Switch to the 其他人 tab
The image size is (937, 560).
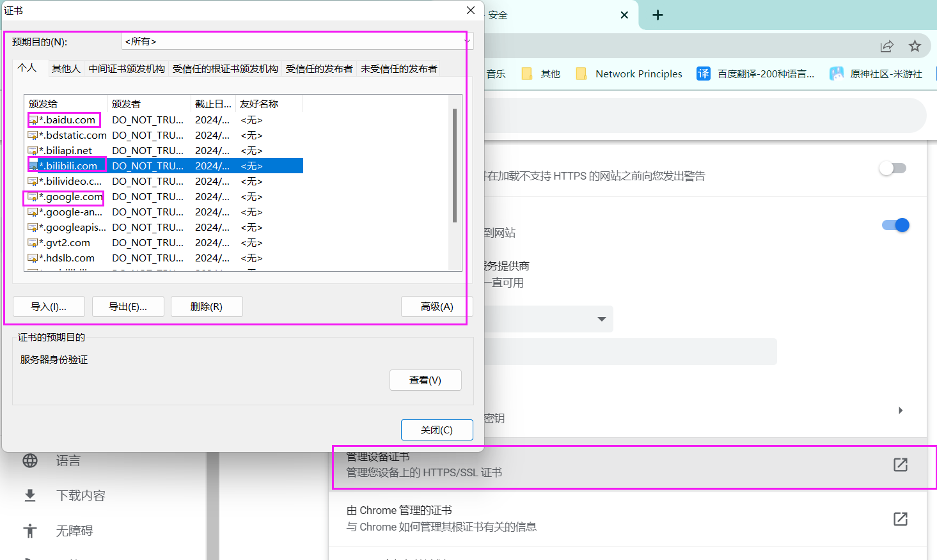pyautogui.click(x=66, y=69)
